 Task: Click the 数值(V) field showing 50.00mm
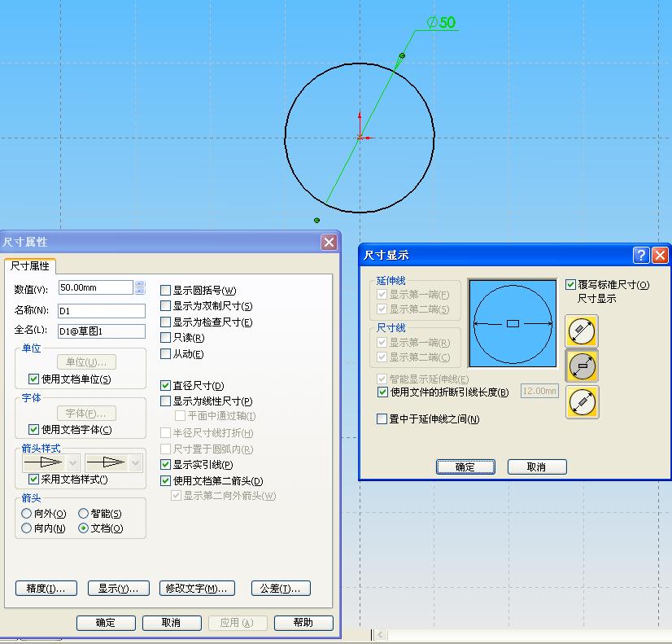click(x=95, y=287)
